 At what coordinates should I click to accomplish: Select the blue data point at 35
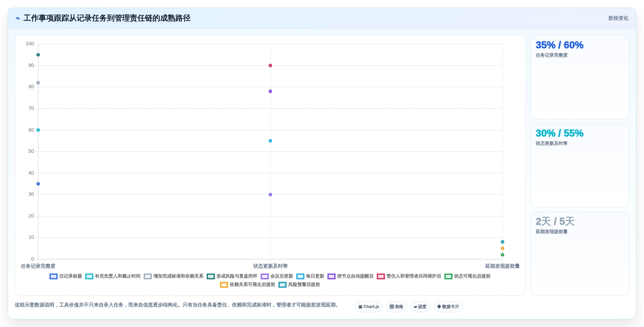click(38, 184)
